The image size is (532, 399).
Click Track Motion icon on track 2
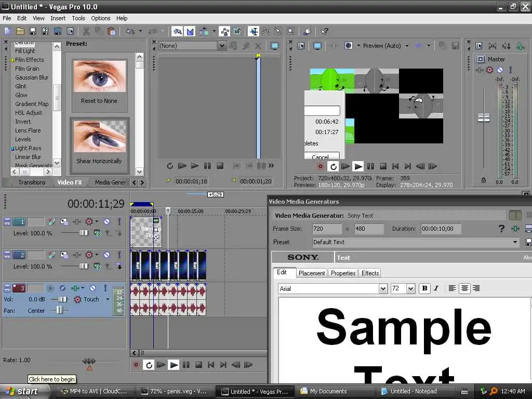(64, 255)
